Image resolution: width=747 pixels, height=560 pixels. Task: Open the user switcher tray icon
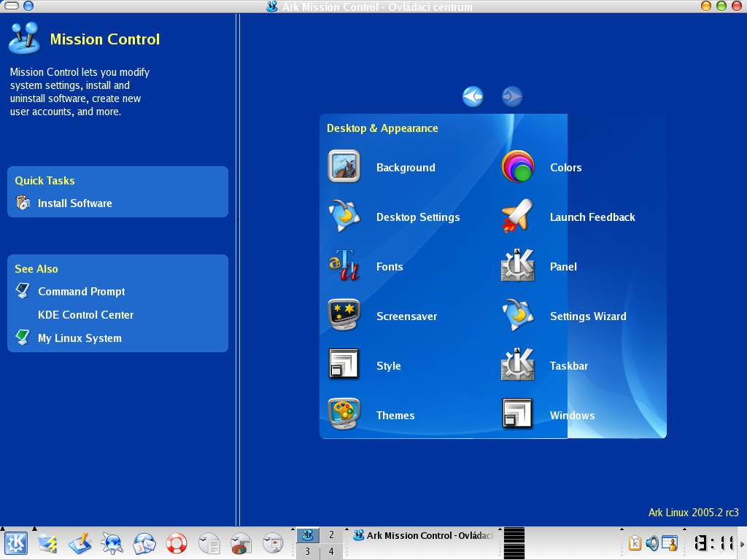[x=670, y=543]
